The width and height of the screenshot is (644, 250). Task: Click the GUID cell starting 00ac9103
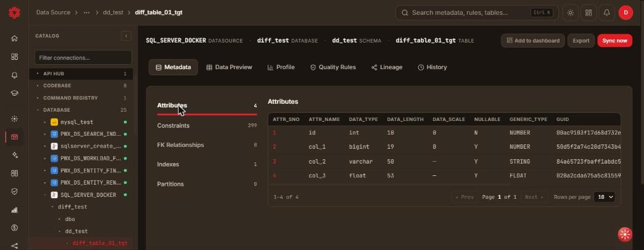click(x=588, y=133)
